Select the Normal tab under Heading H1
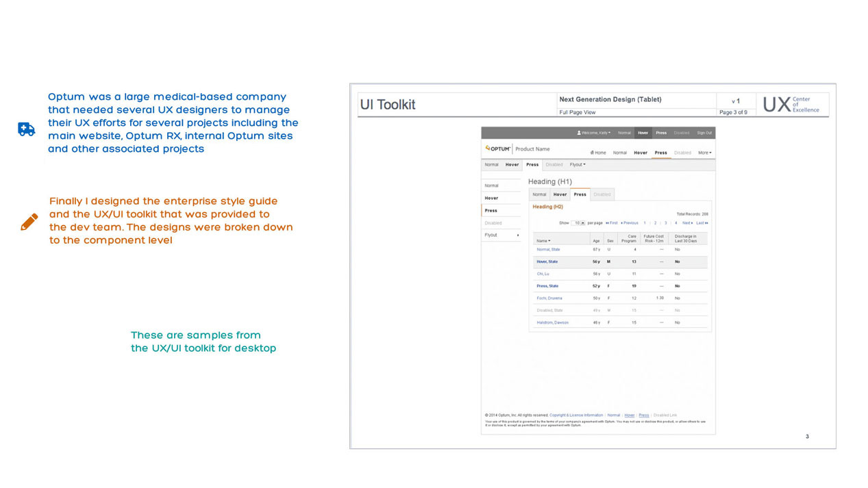This screenshot has width=868, height=488. [540, 194]
